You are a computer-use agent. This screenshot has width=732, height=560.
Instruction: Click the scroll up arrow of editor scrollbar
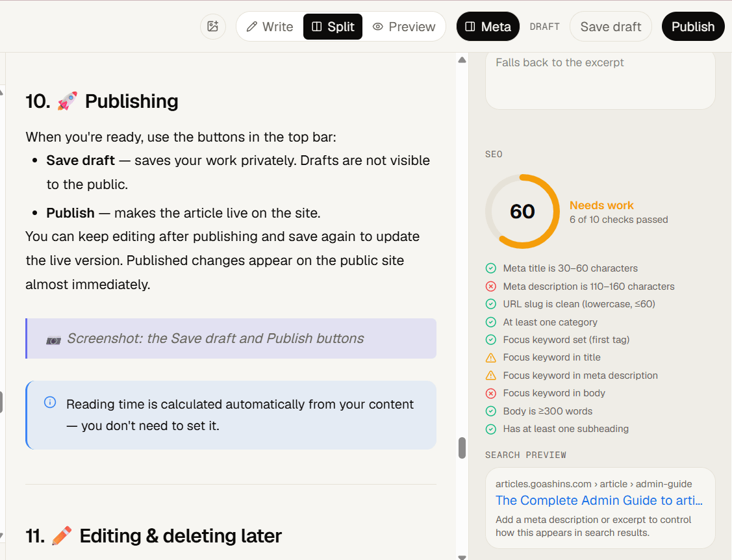tap(462, 60)
